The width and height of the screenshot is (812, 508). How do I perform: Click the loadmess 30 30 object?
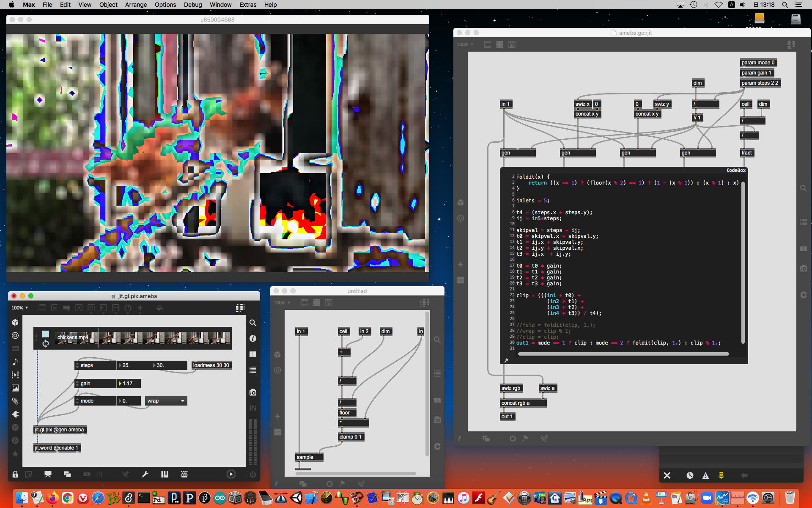click(211, 365)
